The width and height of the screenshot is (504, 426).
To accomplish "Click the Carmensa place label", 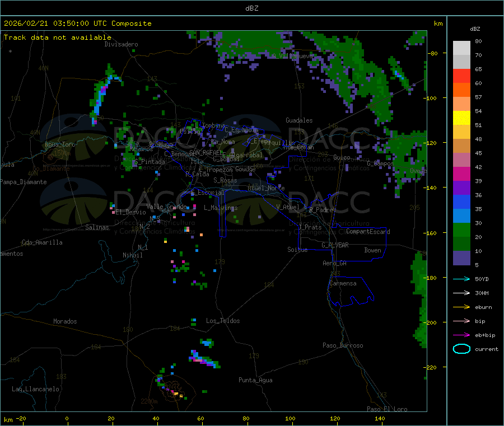I will pyautogui.click(x=343, y=283).
